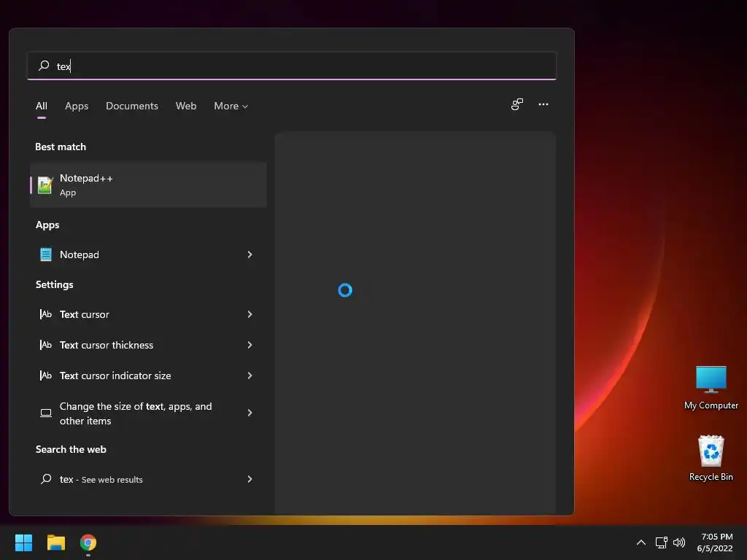
Task: Open the Text cursor thickness setting
Action: click(148, 345)
